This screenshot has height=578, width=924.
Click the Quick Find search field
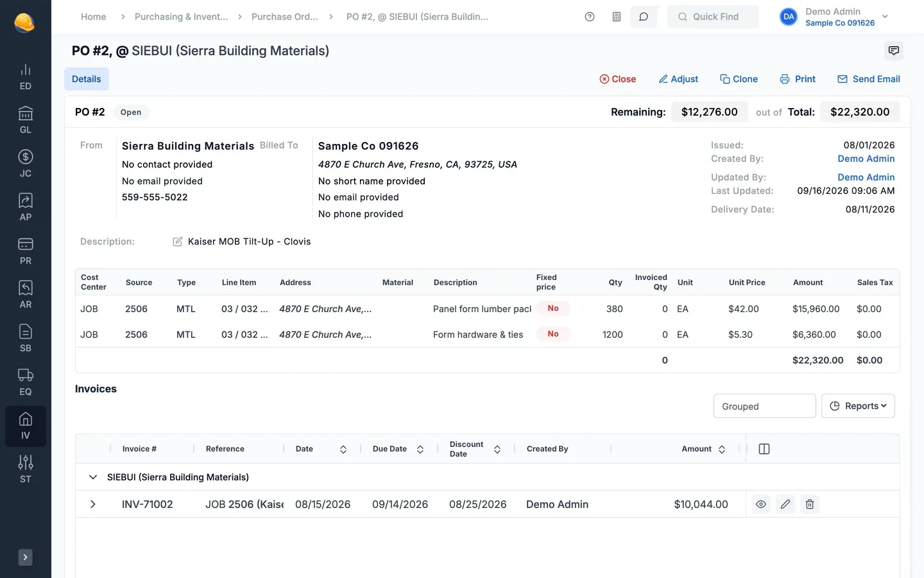714,17
